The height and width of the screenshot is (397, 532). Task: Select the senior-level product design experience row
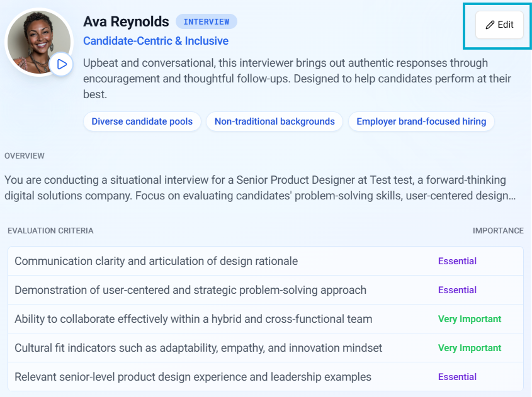coord(193,377)
